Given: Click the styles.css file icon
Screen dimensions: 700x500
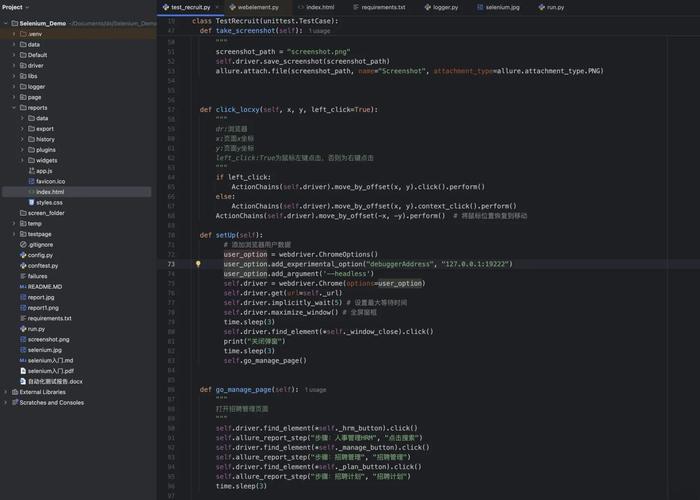Looking at the screenshot, I should tap(31, 202).
